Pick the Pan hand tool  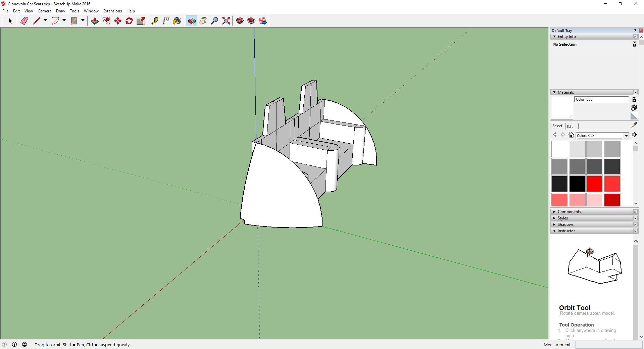pyautogui.click(x=203, y=21)
